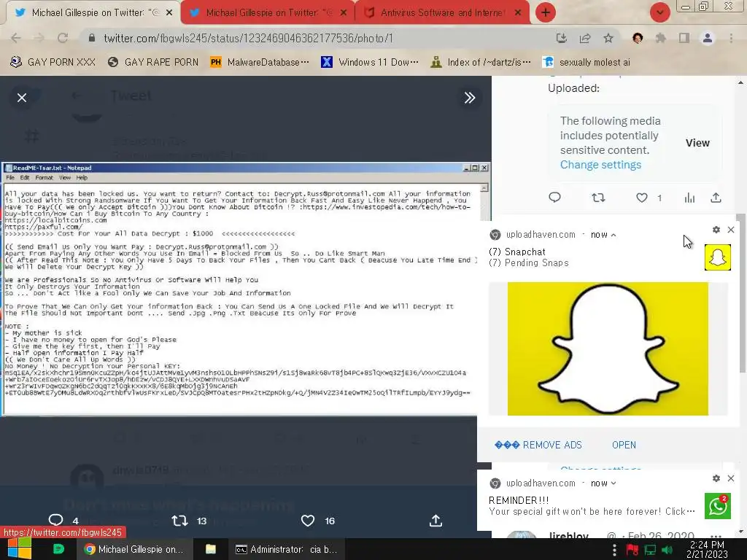Open Windows 11 Dow... bookmark
The image size is (747, 560).
tap(370, 62)
